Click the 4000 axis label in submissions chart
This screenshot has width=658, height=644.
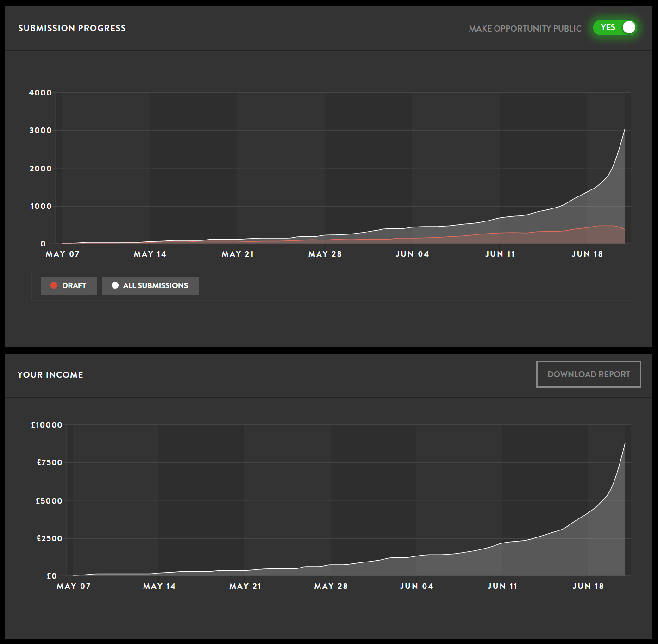(40, 93)
